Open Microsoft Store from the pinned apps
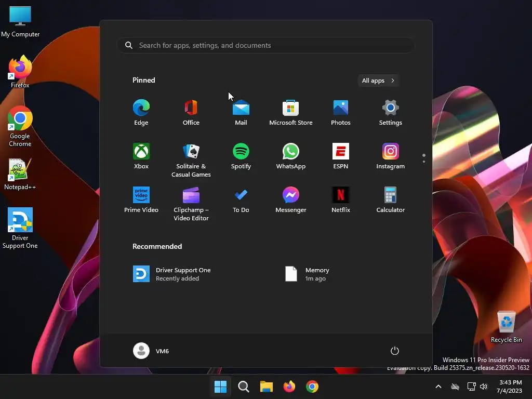This screenshot has width=532, height=399. [291, 113]
